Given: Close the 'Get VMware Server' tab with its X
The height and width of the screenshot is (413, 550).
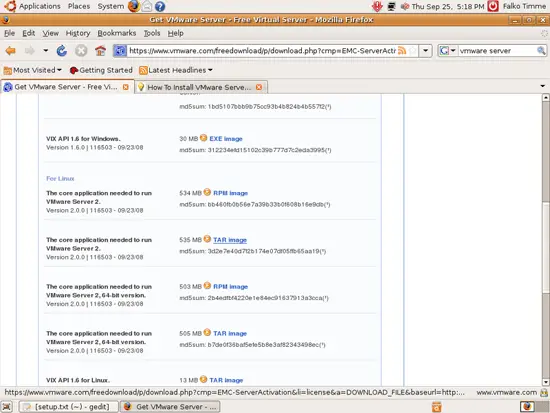Looking at the screenshot, I should click(x=126, y=87).
